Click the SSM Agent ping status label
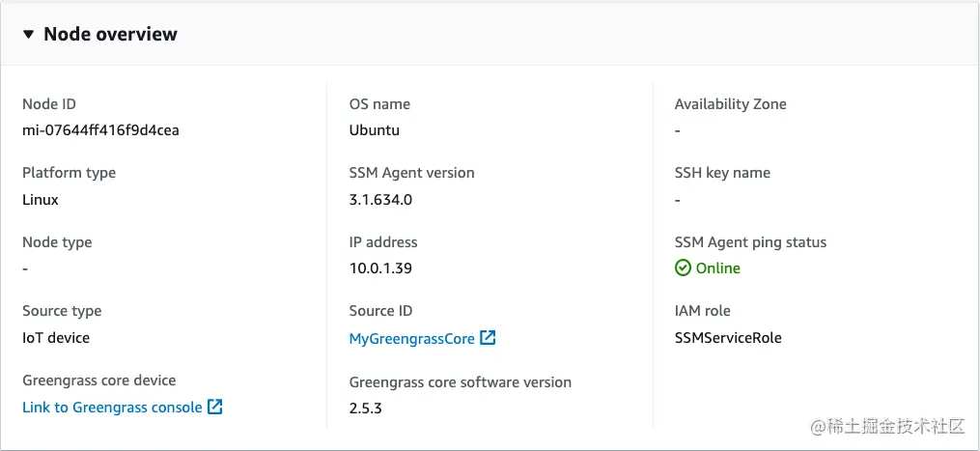Viewport: 980px width, 451px height. 750,242
